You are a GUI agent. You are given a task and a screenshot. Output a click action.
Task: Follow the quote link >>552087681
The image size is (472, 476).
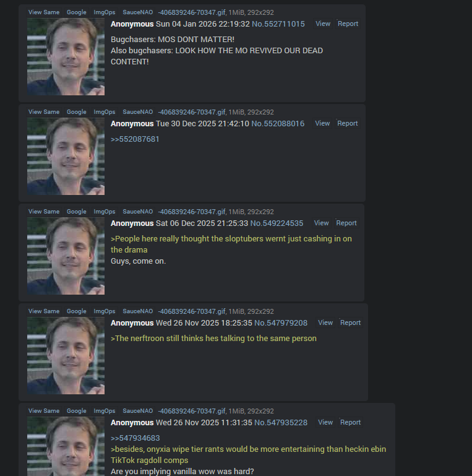coord(135,139)
